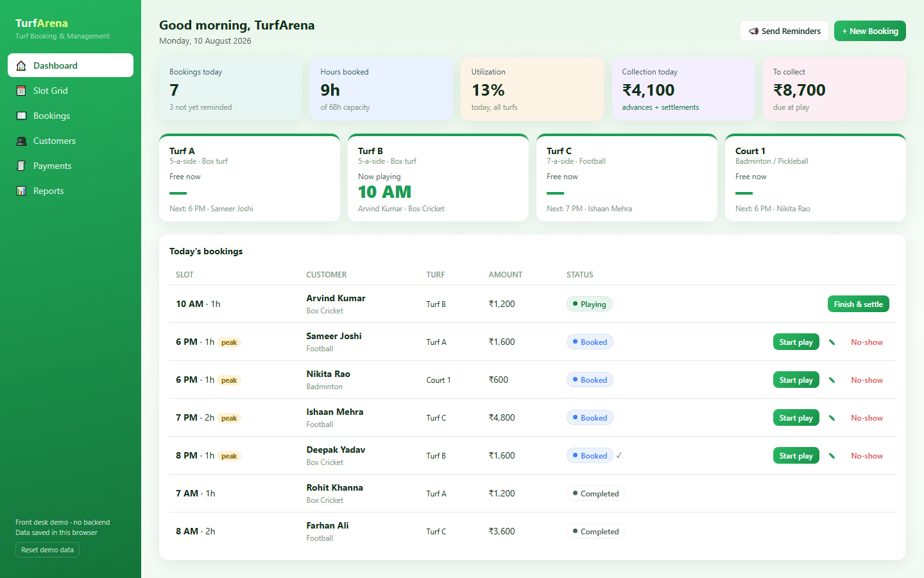Click customer name Rohit Khanna

point(334,487)
